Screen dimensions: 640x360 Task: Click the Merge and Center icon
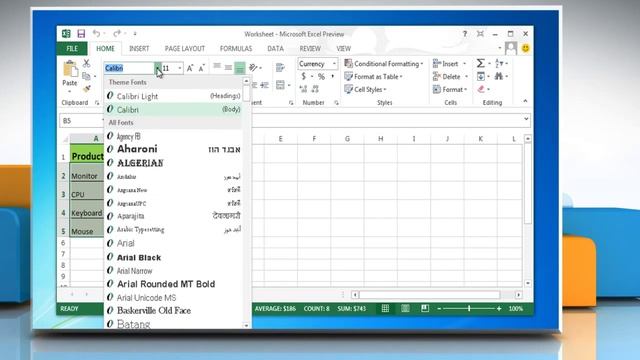[280, 85]
